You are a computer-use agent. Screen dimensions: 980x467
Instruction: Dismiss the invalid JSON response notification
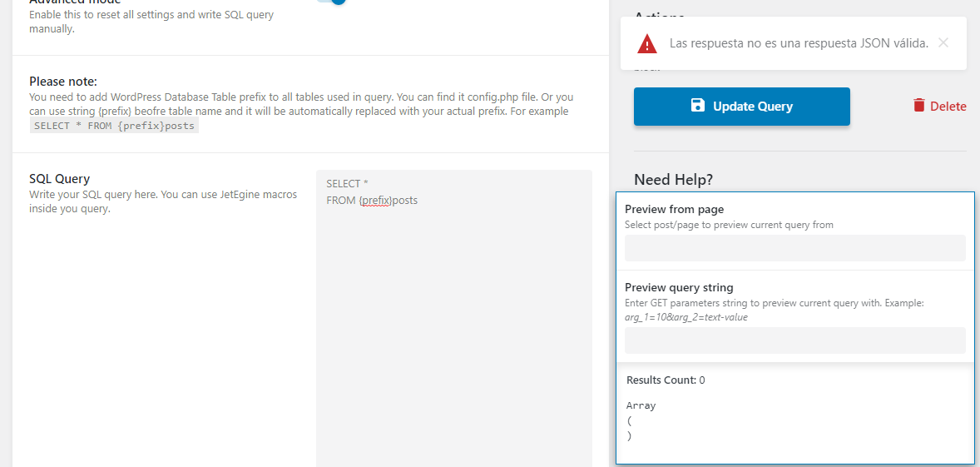click(943, 42)
